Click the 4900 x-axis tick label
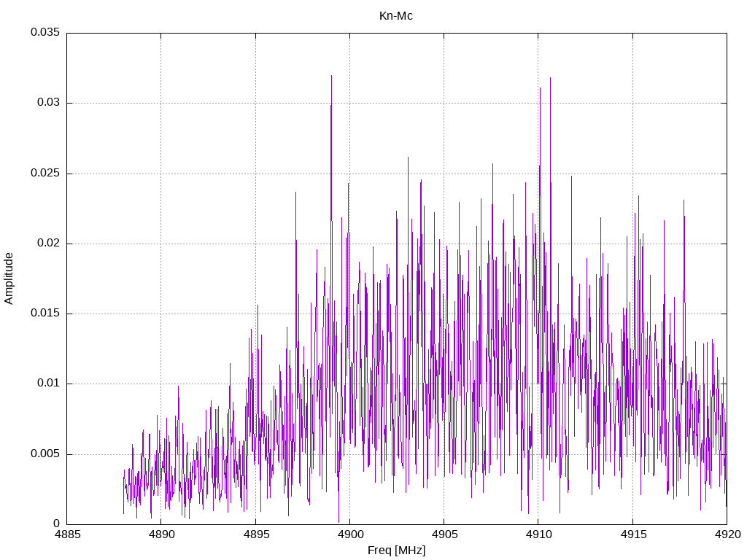The height and width of the screenshot is (560, 747). click(x=350, y=534)
